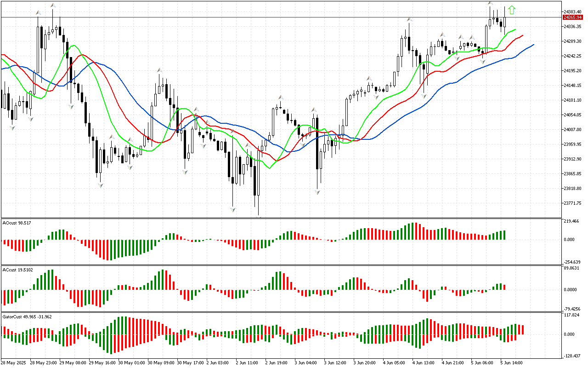Click the 24383.40 price scale value
This screenshot has height=368, width=588.
tap(572, 11)
